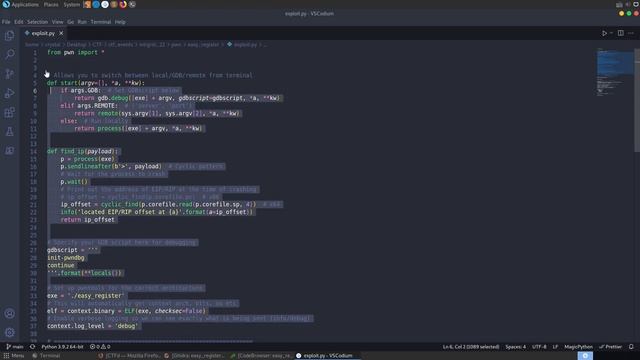Split the editor right
Viewport: 640px width, 360px height.
[x=620, y=33]
